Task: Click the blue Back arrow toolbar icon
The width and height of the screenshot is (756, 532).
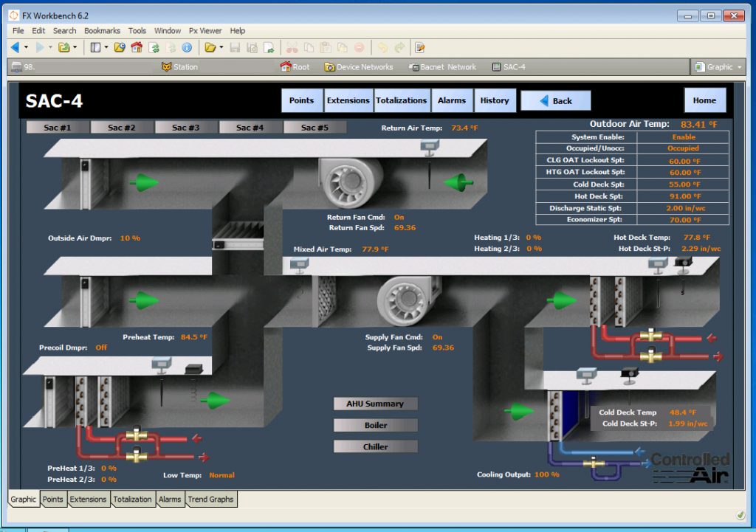Action: point(15,47)
